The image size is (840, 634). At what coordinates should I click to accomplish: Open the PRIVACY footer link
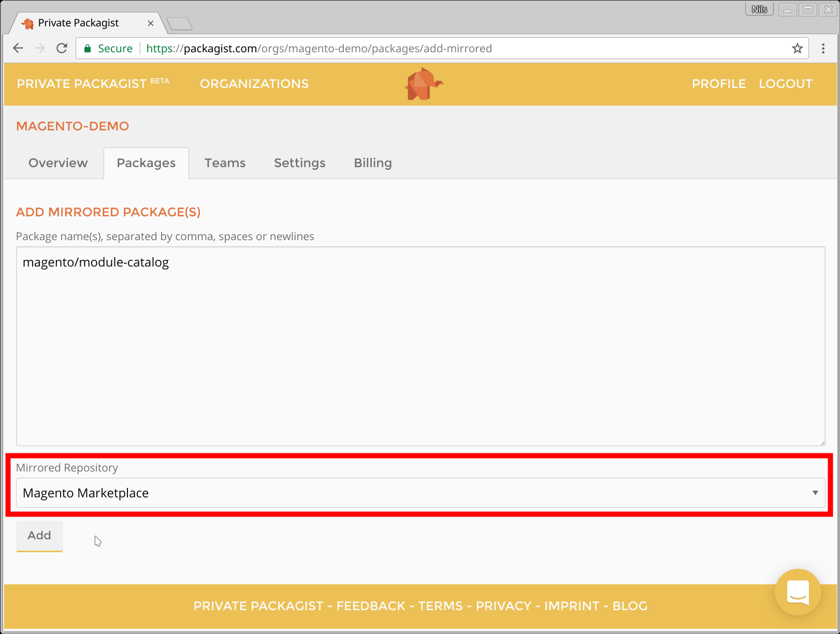point(503,606)
